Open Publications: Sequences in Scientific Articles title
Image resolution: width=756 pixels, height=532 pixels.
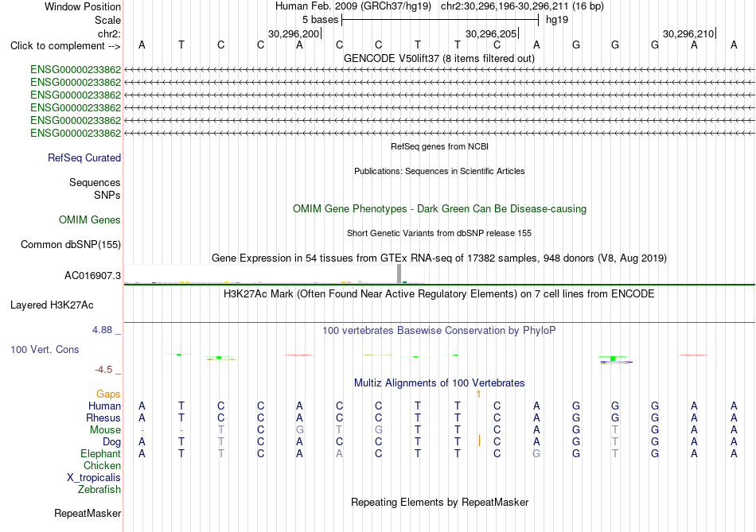(x=439, y=171)
